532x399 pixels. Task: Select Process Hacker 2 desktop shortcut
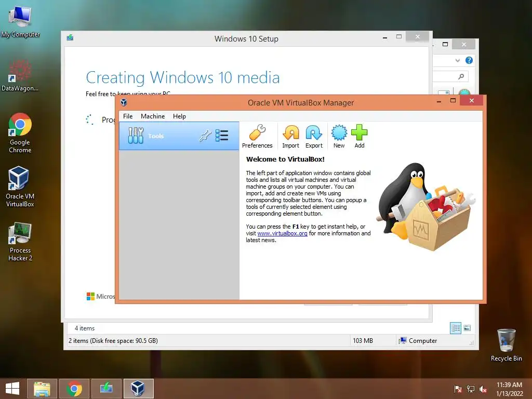tap(20, 241)
